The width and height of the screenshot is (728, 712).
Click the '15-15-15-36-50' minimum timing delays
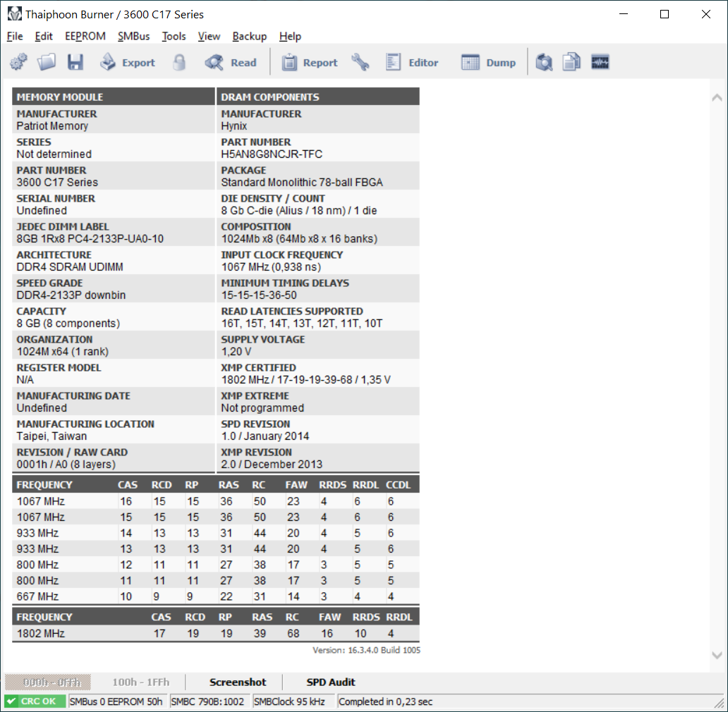coord(259,295)
